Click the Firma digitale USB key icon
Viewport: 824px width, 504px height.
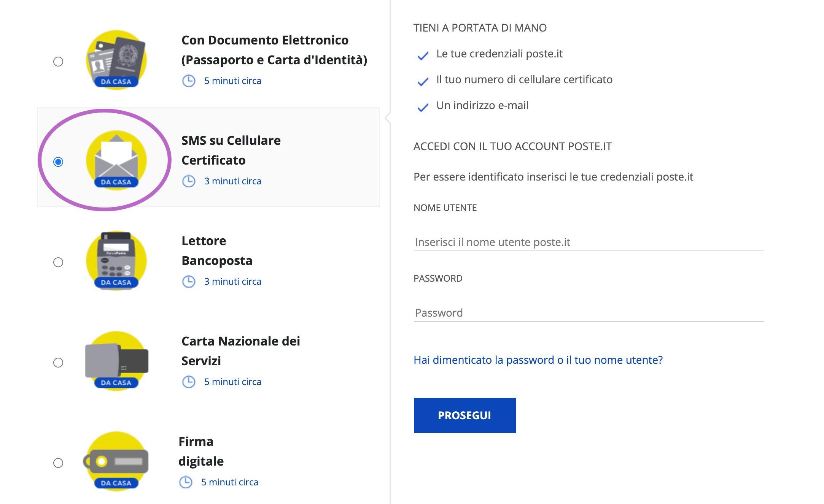click(116, 461)
